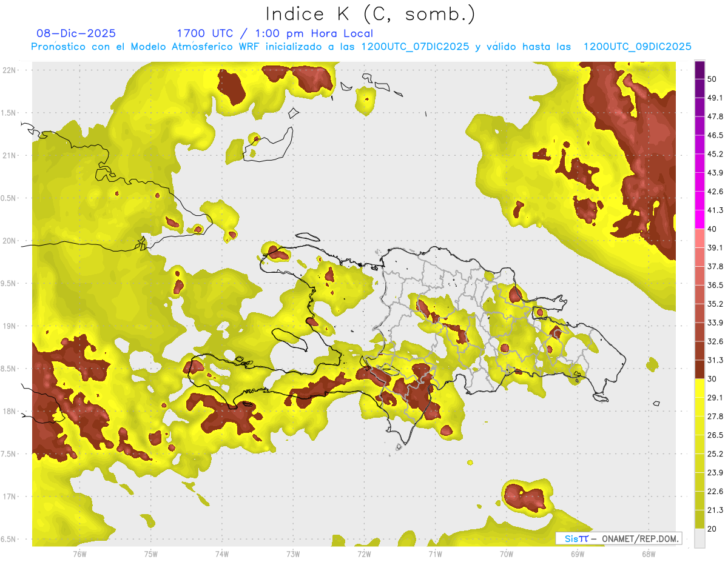Click the "17N" latitude label

10,497
